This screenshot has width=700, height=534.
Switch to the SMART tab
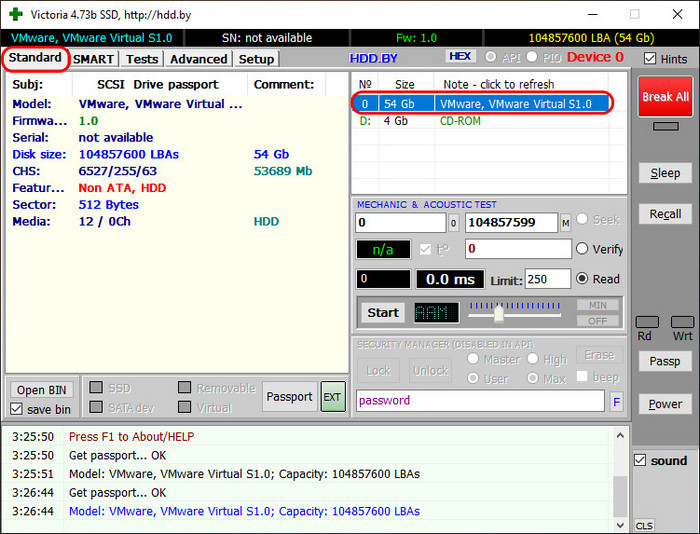tap(93, 59)
